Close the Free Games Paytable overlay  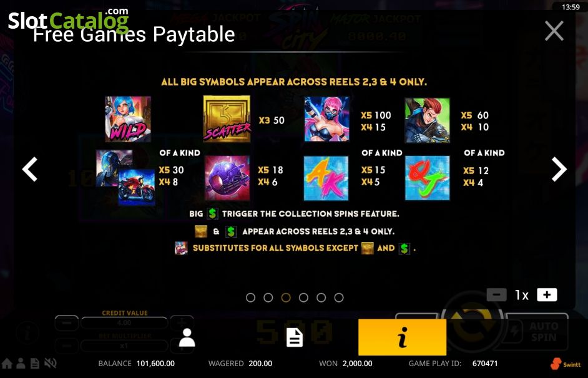tap(554, 31)
